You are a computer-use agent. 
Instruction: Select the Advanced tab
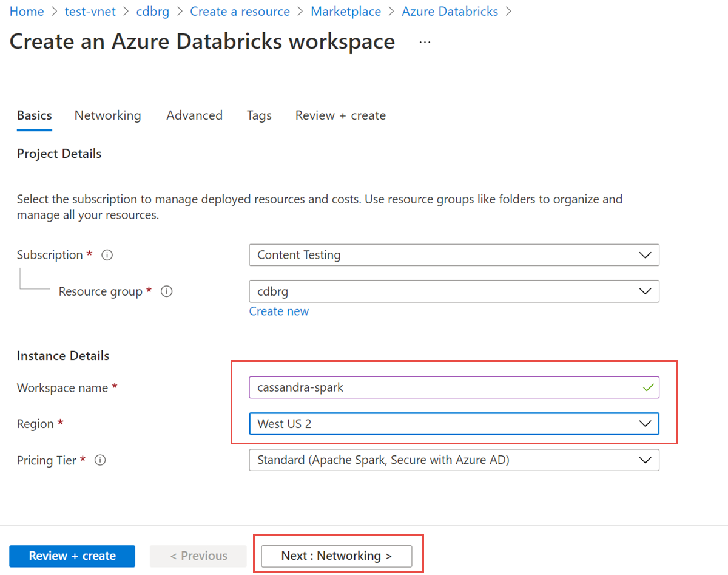pos(194,115)
